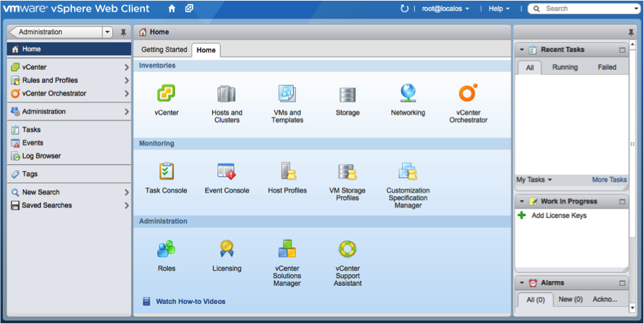Open Tags in the navigator

tap(69, 174)
